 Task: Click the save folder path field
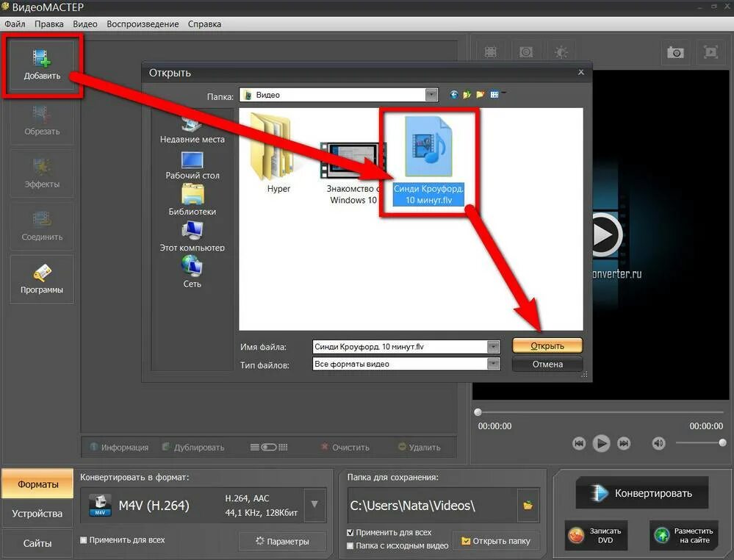(x=433, y=505)
